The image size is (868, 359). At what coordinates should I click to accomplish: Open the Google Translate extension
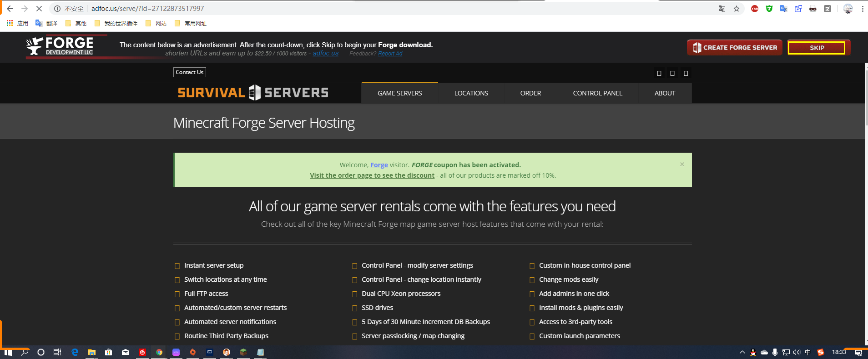[x=783, y=9]
